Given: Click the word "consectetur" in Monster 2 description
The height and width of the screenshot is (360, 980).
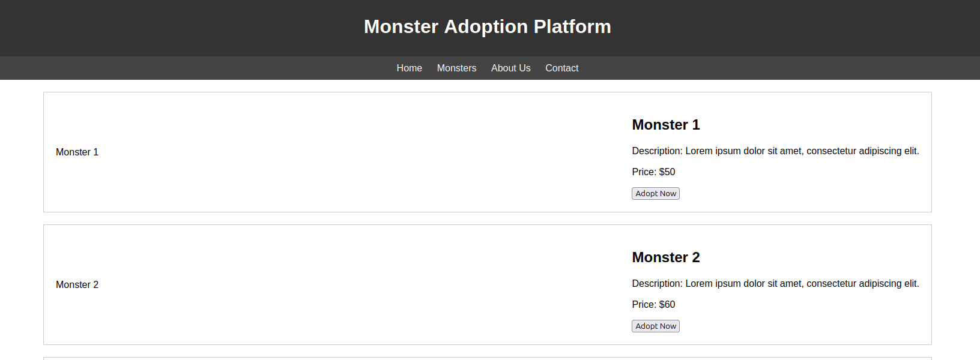Looking at the screenshot, I should [831, 284].
